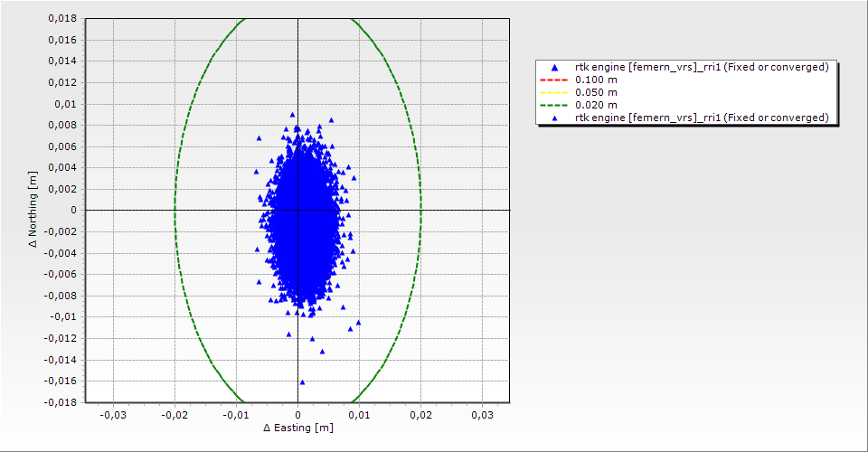Select the "0.100 m" legend label

[x=597, y=80]
